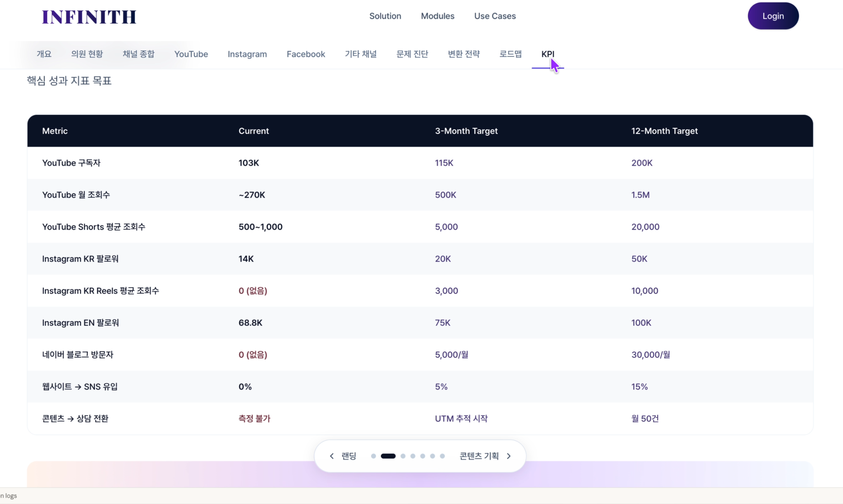This screenshot has height=504, width=843.
Task: Select the first pagination dot
Action: 373,456
